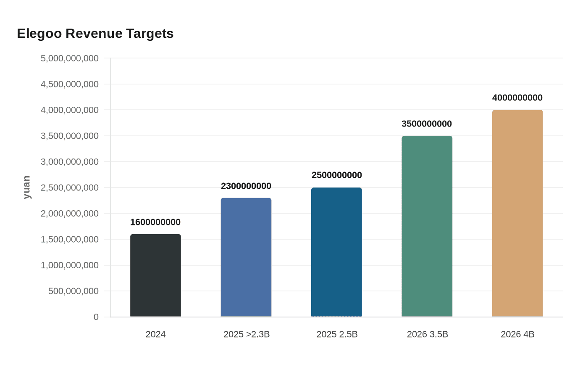This screenshot has height=370, width=588.
Task: Click the 0 y-axis tick
Action: coord(96,317)
